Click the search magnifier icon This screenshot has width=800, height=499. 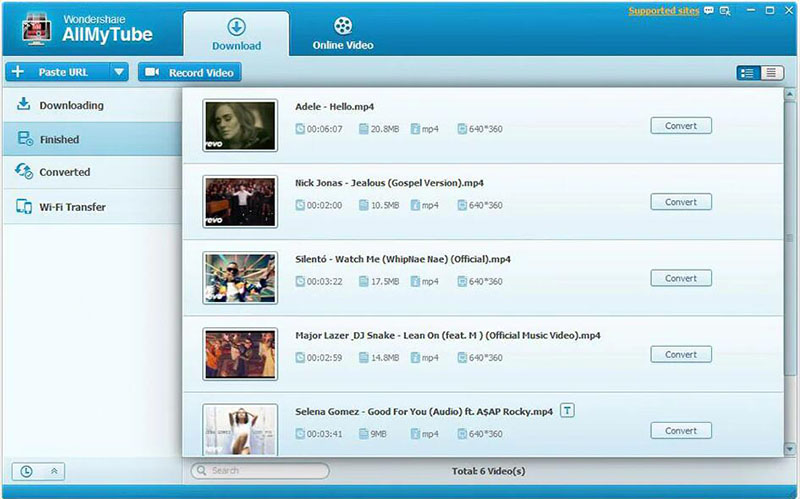tap(202, 470)
